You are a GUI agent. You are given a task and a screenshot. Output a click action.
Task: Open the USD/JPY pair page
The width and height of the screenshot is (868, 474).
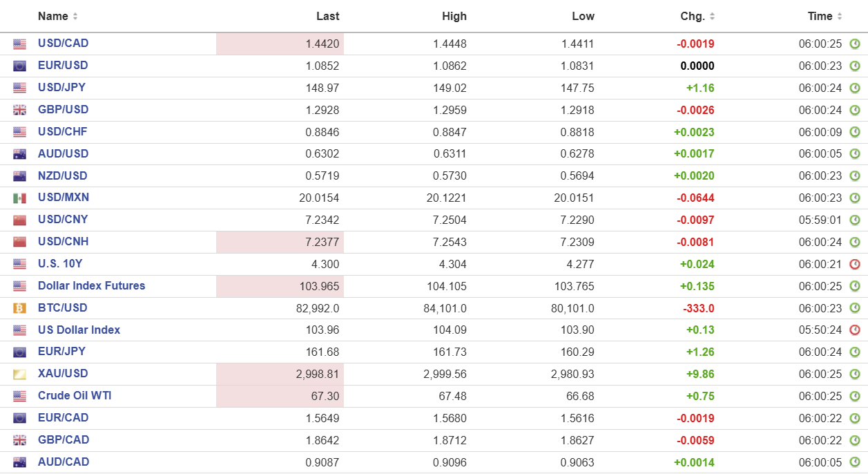[61, 88]
